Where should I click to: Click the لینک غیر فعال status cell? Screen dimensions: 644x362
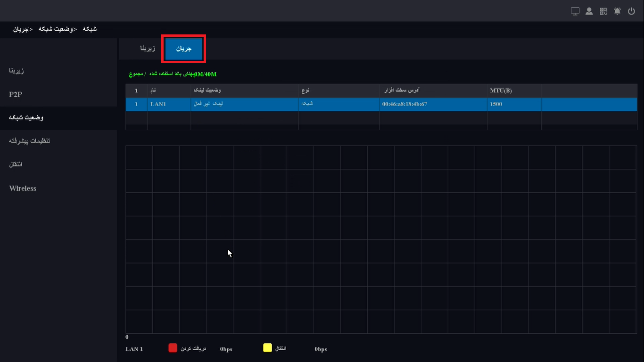click(x=244, y=104)
